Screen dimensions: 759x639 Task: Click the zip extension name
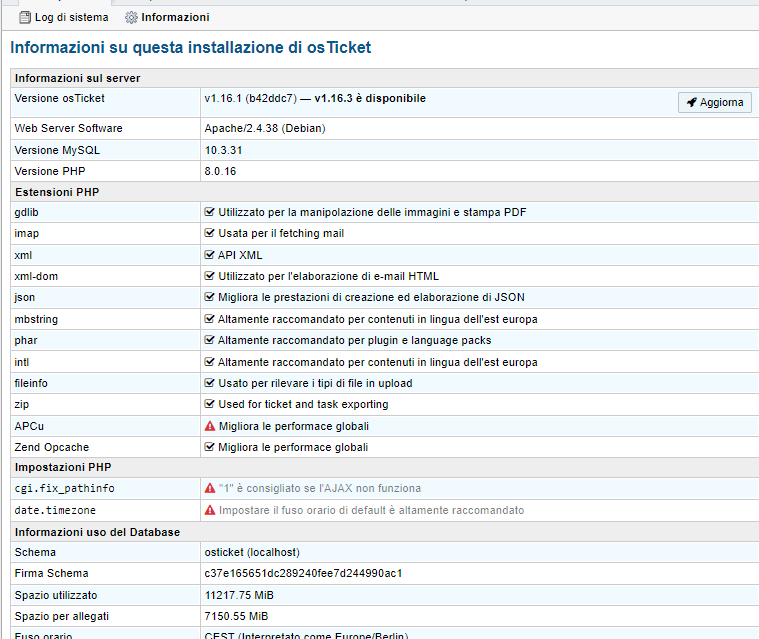tap(22, 404)
